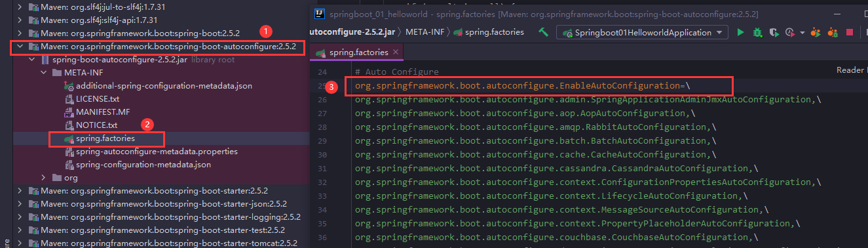Expand Maven: org.slf4j:jul-to-slf4j:1.7.31
This screenshot has width=868, height=248.
click(20, 7)
